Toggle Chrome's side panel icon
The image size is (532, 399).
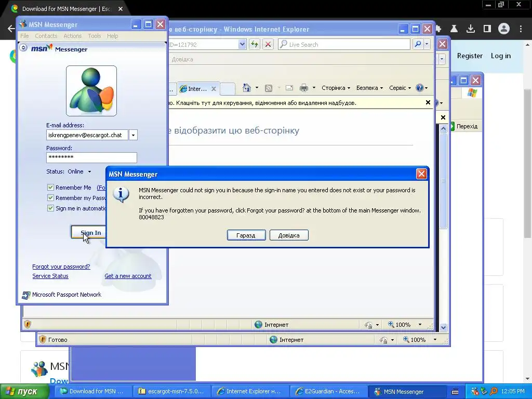(x=487, y=29)
